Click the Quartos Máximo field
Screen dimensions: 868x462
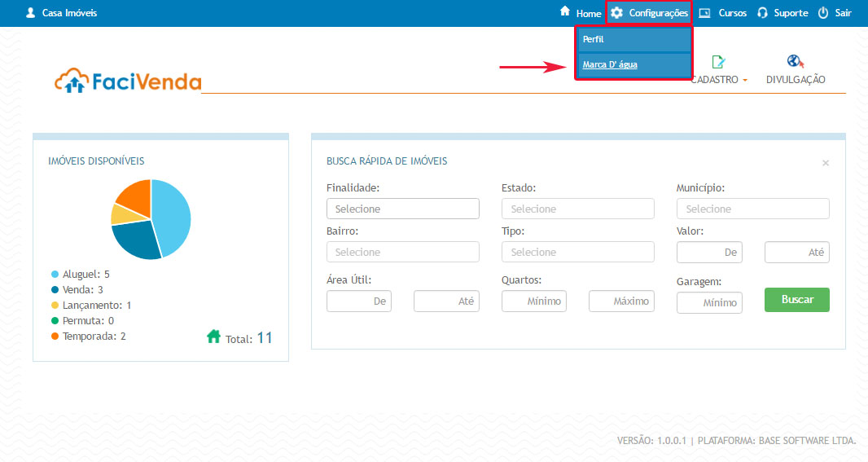coord(621,301)
